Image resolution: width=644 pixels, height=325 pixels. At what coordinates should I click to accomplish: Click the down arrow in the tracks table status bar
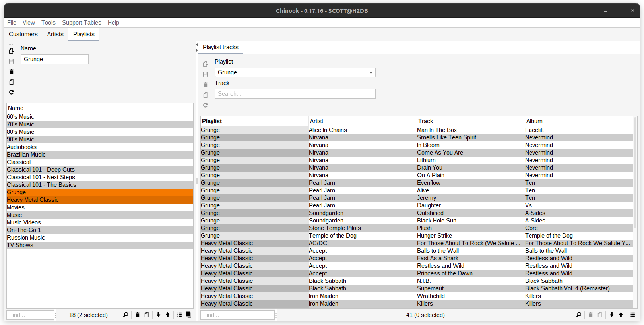611,315
